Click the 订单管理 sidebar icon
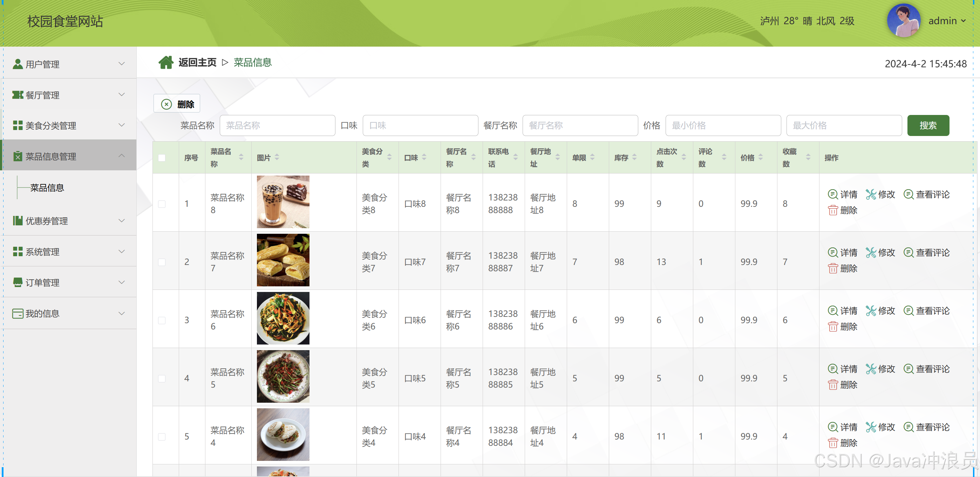 tap(18, 282)
